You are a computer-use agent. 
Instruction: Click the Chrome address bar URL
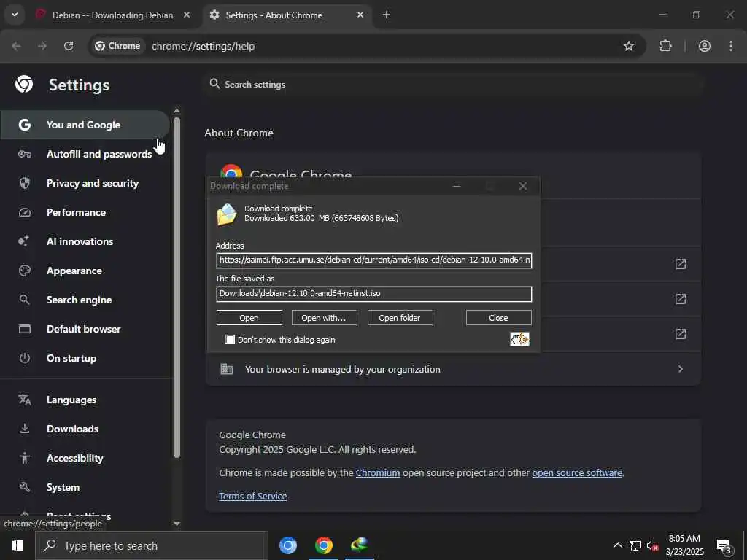click(203, 46)
